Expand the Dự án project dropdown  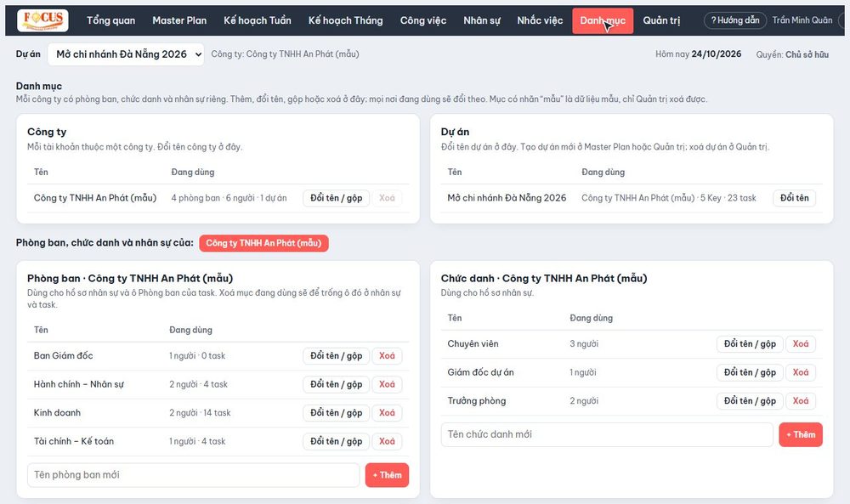126,54
